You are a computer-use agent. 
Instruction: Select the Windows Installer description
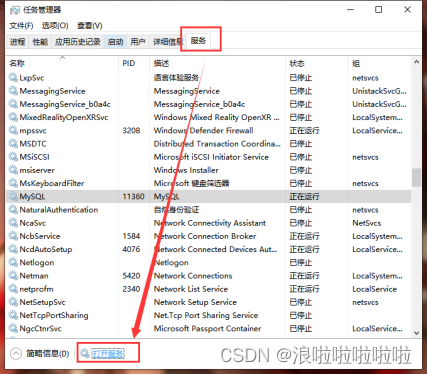click(x=186, y=170)
